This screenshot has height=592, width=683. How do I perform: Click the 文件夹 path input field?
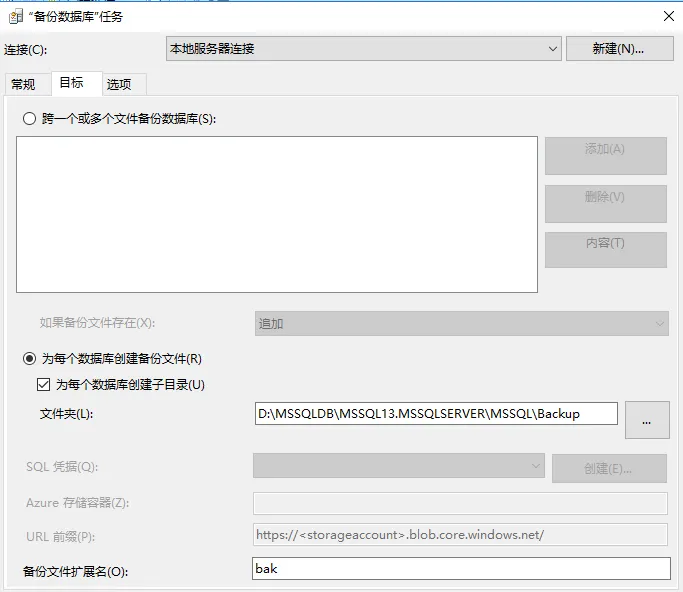point(436,413)
